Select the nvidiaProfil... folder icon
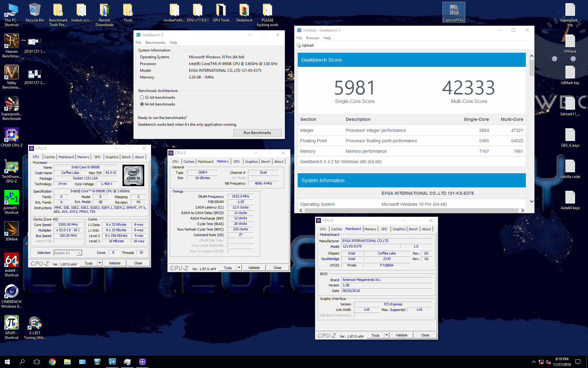 [x=175, y=12]
